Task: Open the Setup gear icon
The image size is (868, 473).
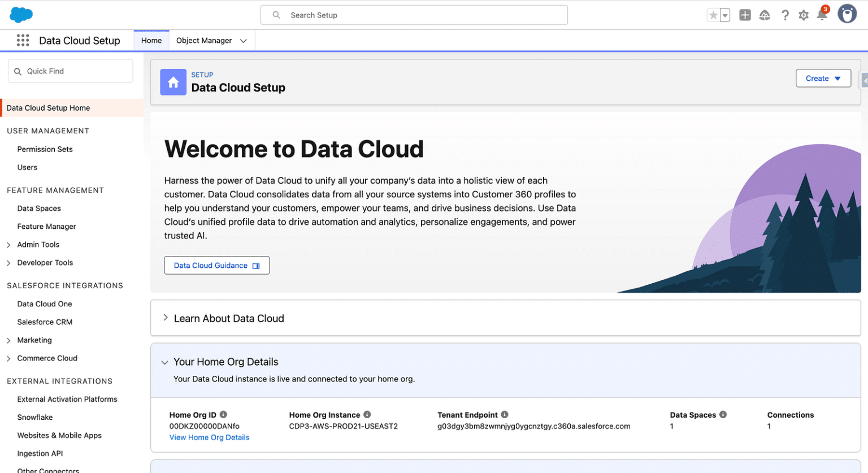Action: [x=804, y=15]
